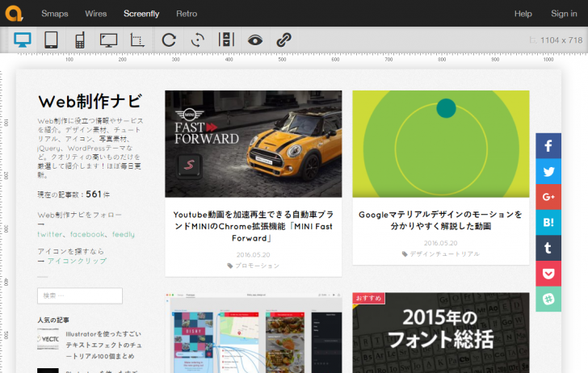588x373 pixels.
Task: Save with the Pocket sidebar icon
Action: tap(548, 273)
